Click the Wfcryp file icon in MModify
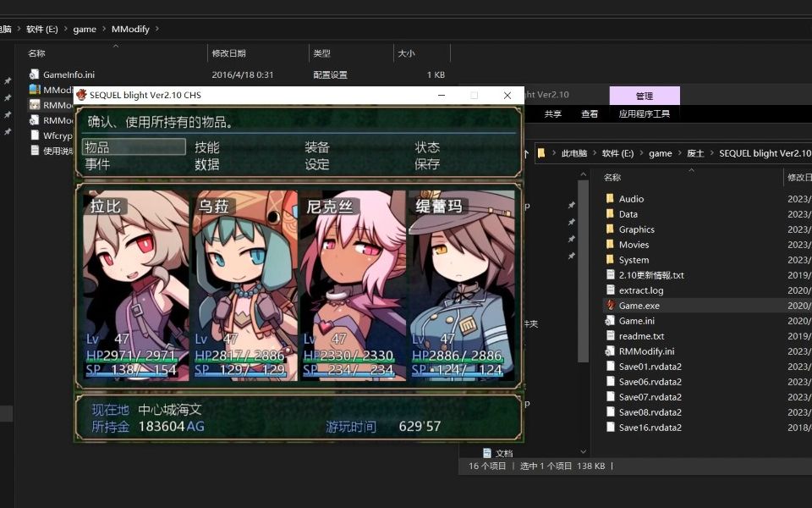Viewport: 812px width, 508px height. click(x=35, y=135)
